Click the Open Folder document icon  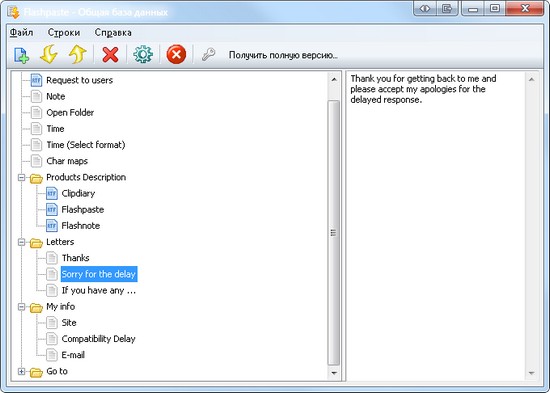tap(36, 112)
